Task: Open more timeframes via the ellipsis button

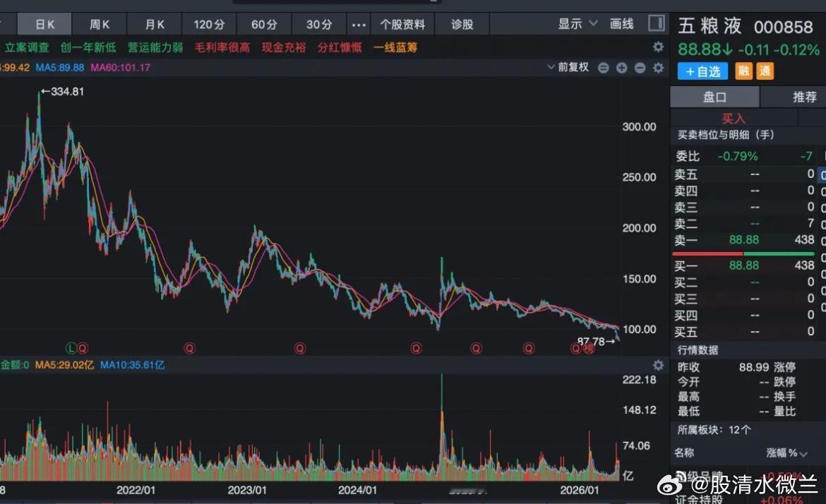Action: [359, 24]
